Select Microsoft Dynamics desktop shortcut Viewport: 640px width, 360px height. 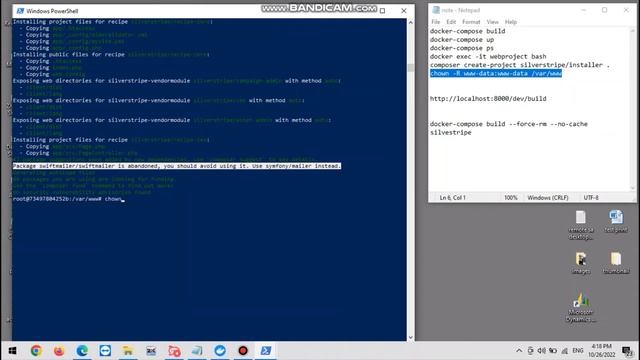(x=581, y=307)
